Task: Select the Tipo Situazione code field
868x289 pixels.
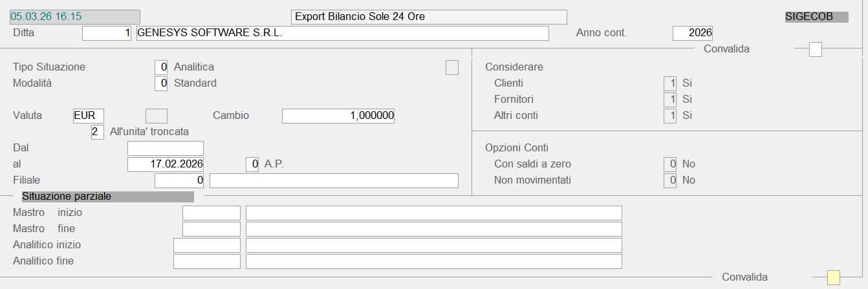Action: point(161,67)
